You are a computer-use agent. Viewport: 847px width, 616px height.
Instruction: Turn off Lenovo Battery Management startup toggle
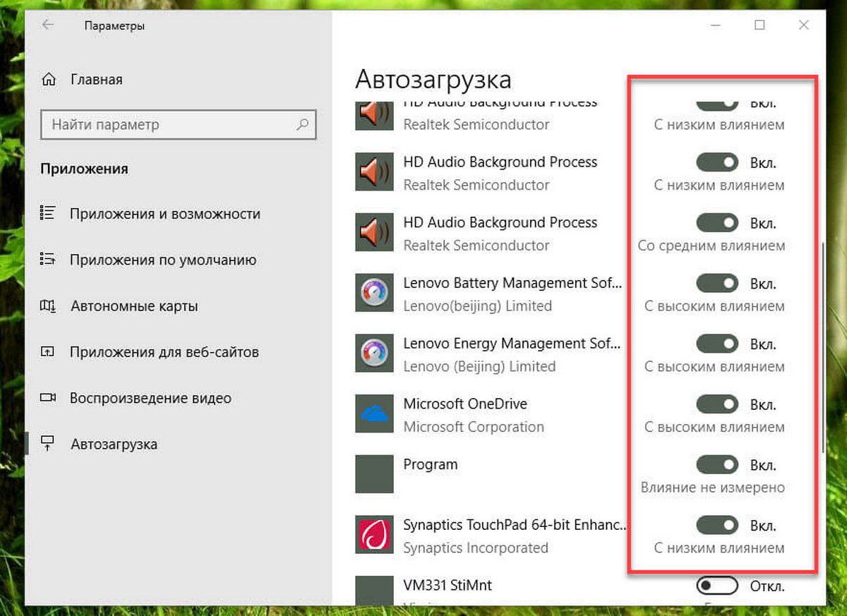click(x=717, y=284)
